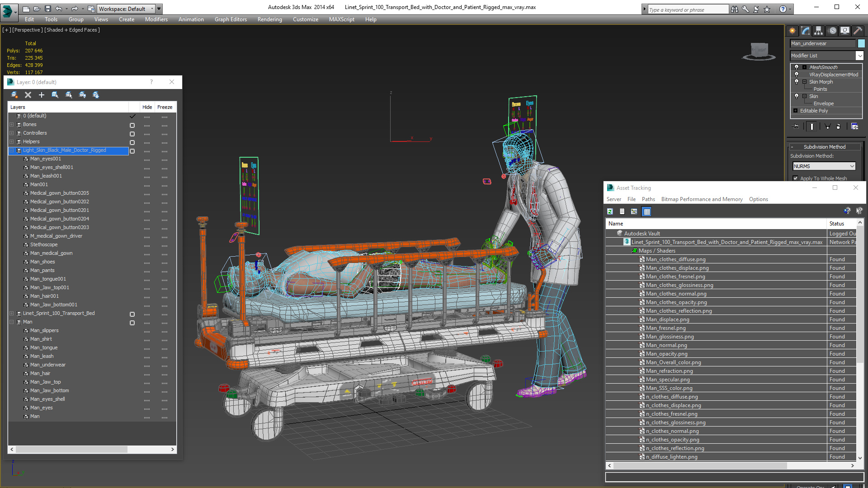Redo the last scene operation
868x488 pixels.
click(x=75, y=9)
